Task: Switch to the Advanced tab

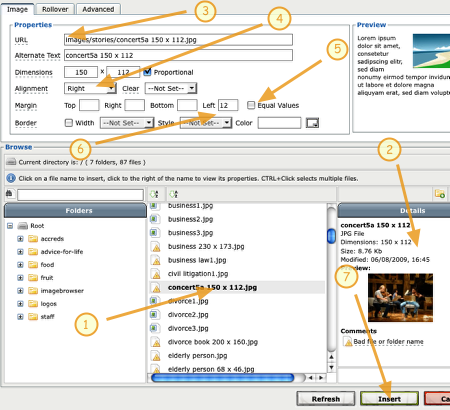Action: [x=98, y=9]
